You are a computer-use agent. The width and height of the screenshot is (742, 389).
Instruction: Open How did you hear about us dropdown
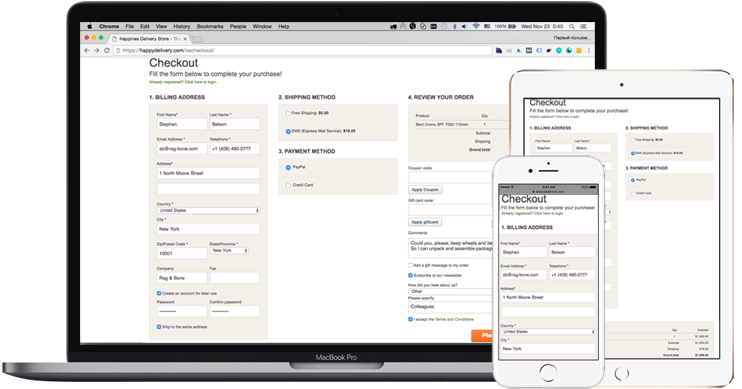click(450, 292)
